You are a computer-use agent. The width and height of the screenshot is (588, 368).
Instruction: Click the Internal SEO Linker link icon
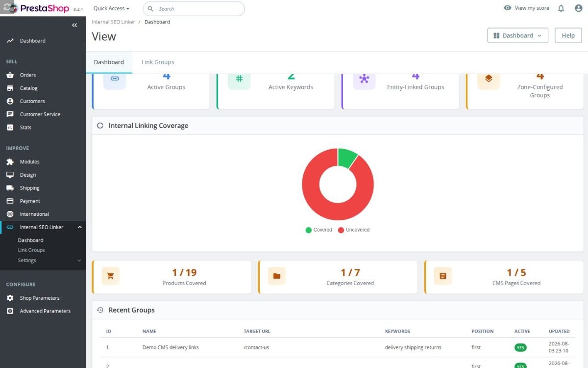[x=10, y=227]
